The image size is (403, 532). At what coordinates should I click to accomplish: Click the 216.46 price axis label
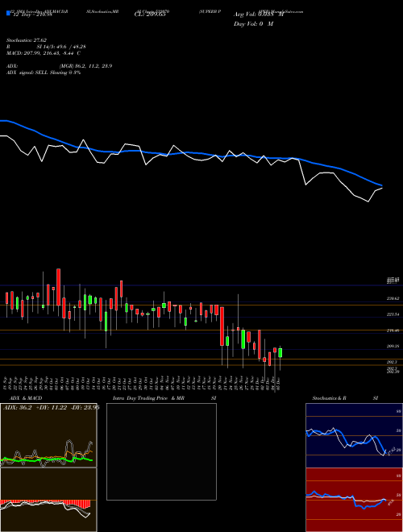pyautogui.click(x=393, y=330)
